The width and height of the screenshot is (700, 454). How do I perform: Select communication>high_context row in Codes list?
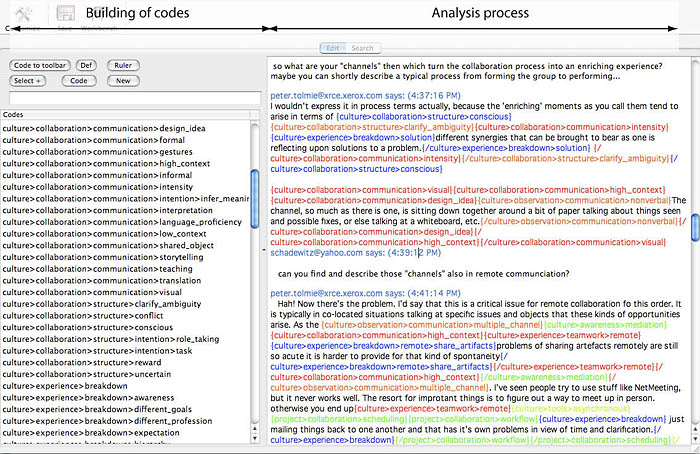[x=125, y=163]
